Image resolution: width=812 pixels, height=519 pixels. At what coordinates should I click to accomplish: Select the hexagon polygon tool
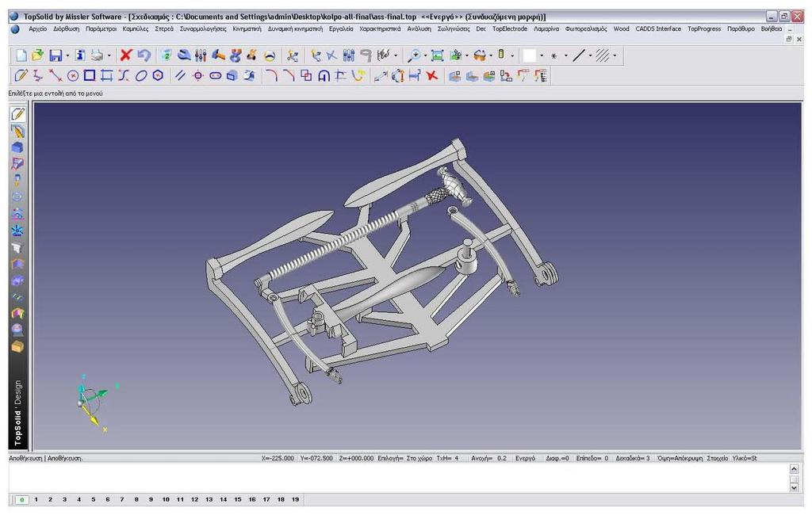click(x=158, y=75)
